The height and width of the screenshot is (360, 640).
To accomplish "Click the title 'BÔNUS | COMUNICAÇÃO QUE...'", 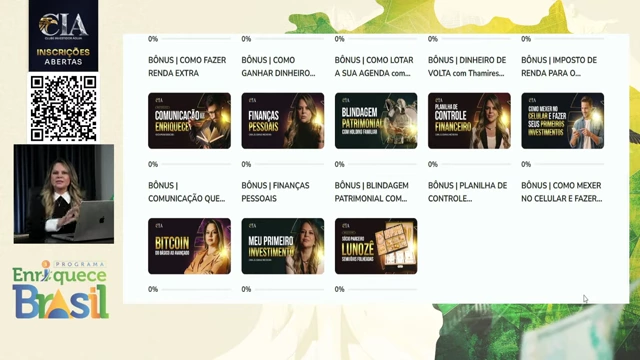I will pyautogui.click(x=187, y=192).
